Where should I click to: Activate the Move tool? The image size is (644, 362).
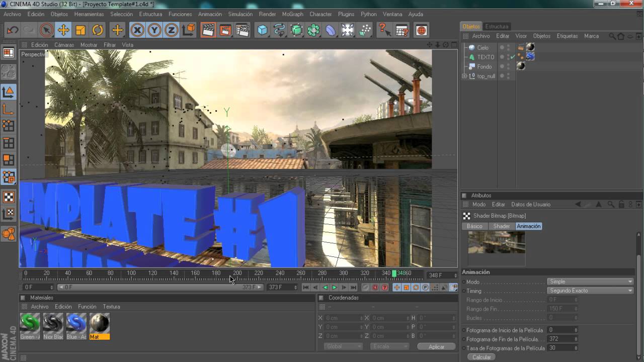(x=63, y=30)
